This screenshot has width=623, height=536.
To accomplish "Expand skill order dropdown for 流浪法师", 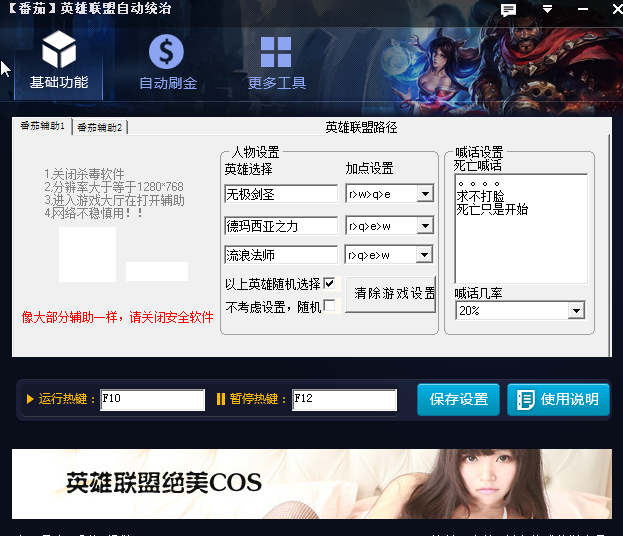I will (x=424, y=255).
